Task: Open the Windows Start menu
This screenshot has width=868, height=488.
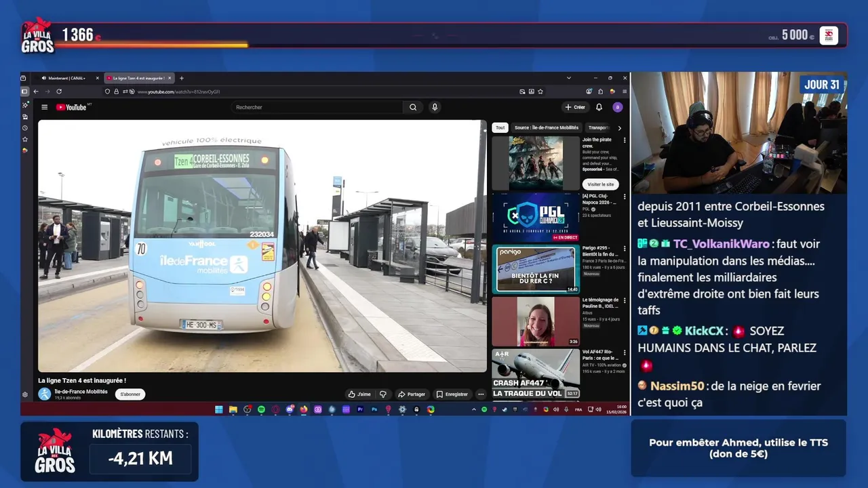Action: (x=219, y=409)
